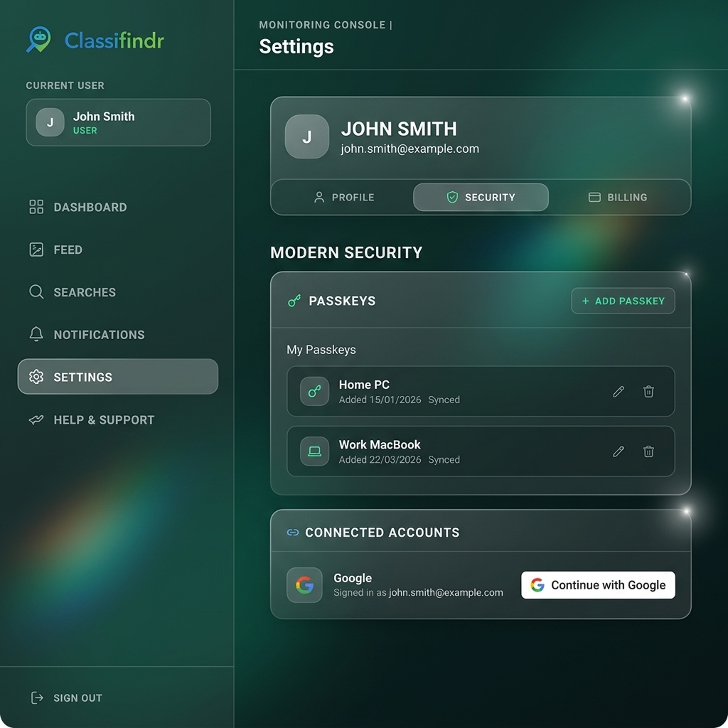The width and height of the screenshot is (728, 728).
Task: Click the Sign Out arrow icon
Action: point(37,698)
